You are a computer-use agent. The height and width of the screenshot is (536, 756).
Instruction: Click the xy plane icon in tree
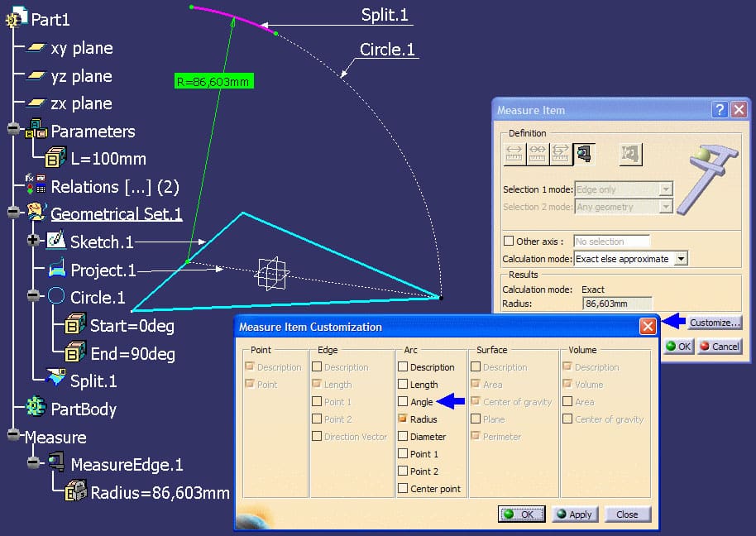pos(36,48)
